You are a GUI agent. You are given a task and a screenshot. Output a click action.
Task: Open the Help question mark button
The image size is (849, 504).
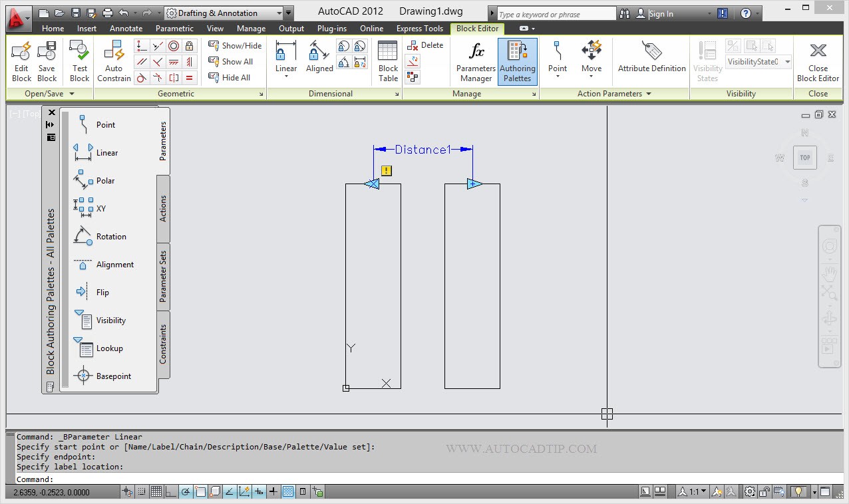click(x=746, y=13)
